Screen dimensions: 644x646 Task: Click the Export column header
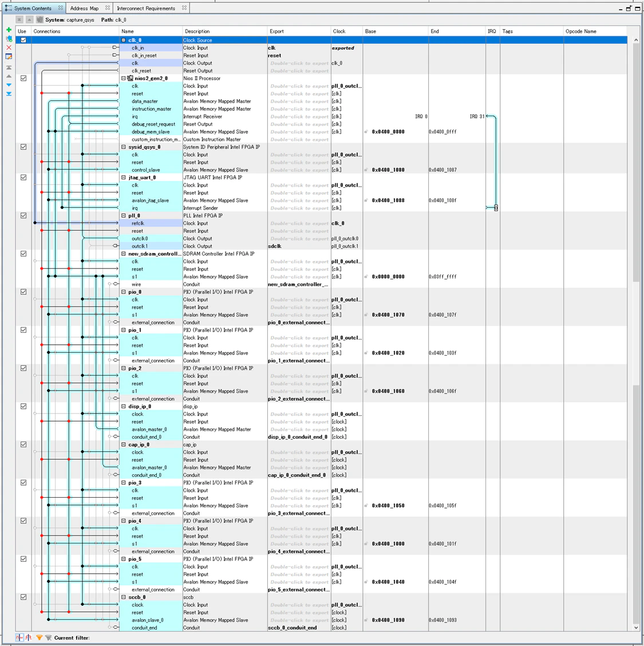299,31
